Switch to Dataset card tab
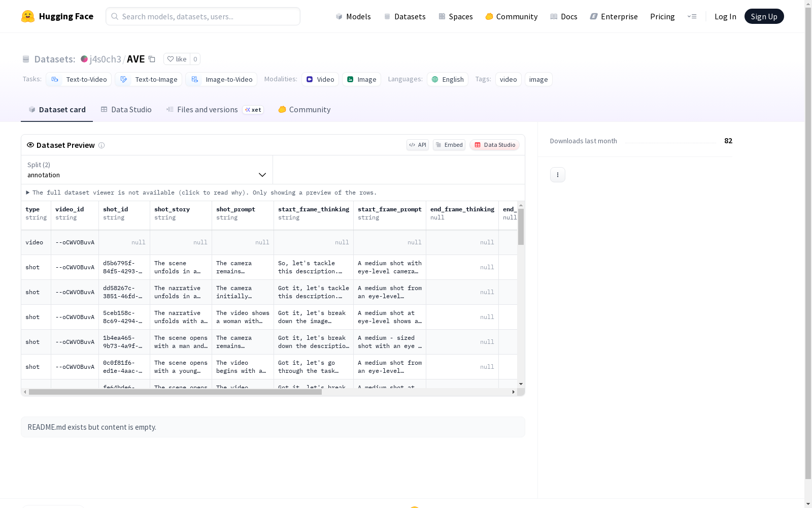Image resolution: width=812 pixels, height=508 pixels. coord(57,110)
